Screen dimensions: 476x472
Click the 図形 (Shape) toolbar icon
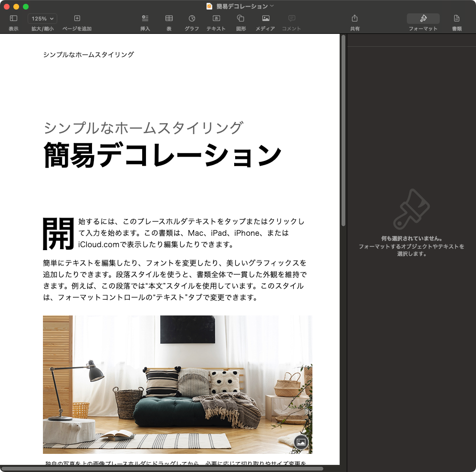coord(241,19)
